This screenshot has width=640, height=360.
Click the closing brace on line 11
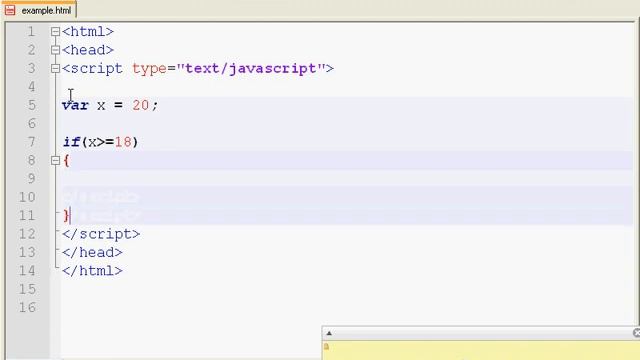tap(66, 215)
